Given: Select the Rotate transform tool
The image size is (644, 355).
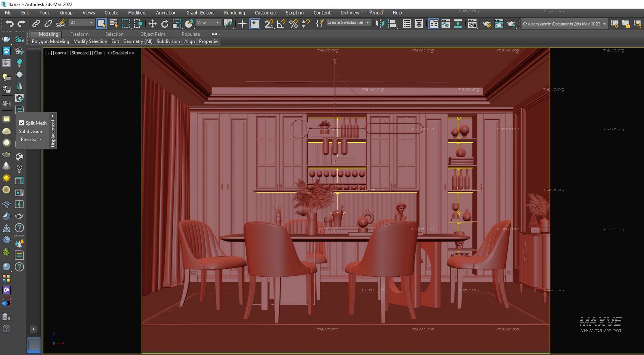Looking at the screenshot, I should click(x=164, y=23).
